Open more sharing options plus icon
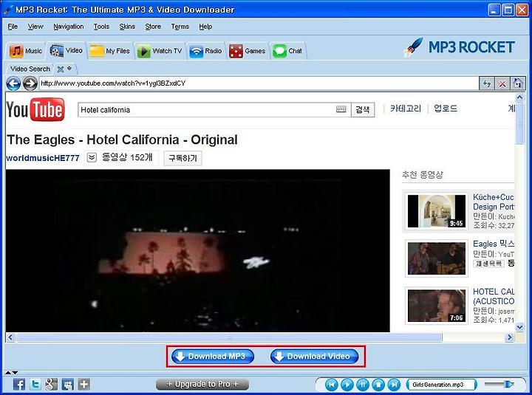 (x=84, y=384)
